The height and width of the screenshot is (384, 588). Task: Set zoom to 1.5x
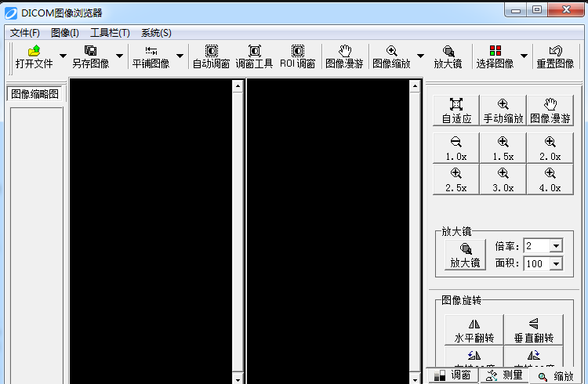click(x=503, y=148)
